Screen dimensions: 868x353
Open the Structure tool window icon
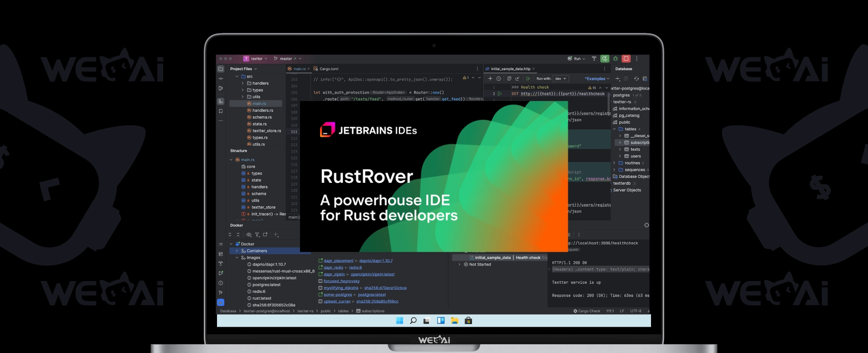(221, 101)
